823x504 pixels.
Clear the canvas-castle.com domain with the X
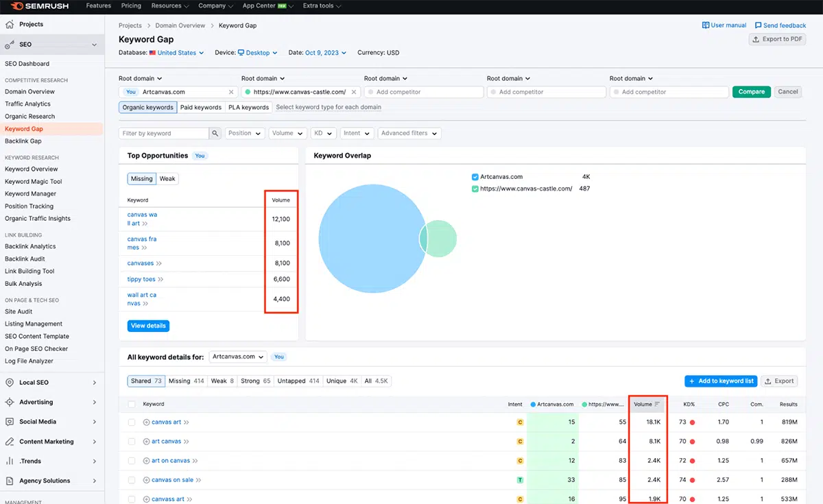(x=354, y=92)
